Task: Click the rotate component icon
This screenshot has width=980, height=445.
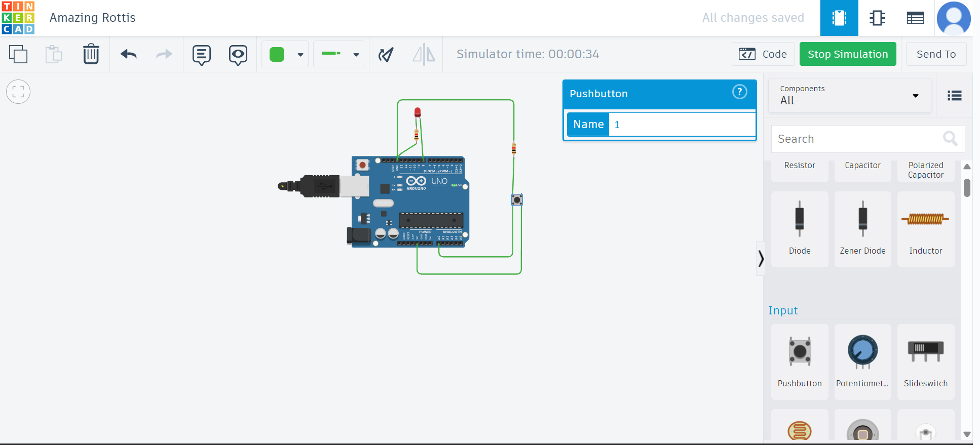Action: click(x=386, y=54)
